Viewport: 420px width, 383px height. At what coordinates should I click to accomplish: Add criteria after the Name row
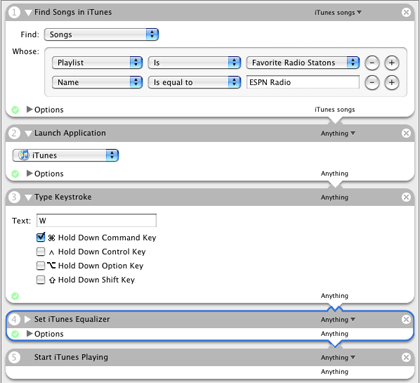pyautogui.click(x=392, y=83)
